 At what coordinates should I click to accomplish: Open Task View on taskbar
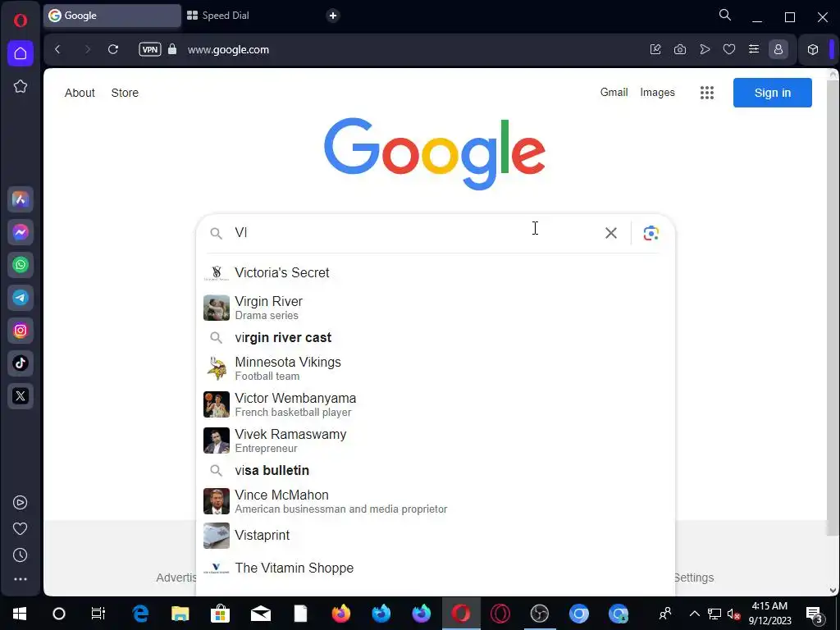pyautogui.click(x=98, y=614)
